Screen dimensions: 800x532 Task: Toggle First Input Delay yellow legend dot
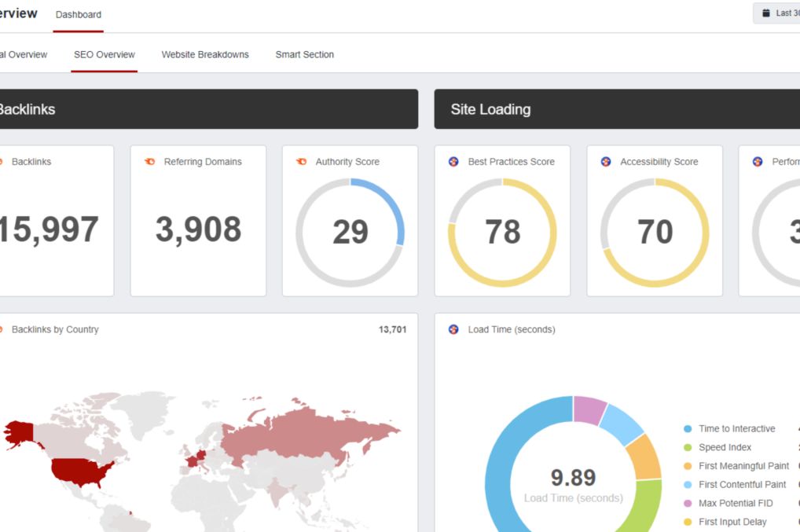coord(688,522)
